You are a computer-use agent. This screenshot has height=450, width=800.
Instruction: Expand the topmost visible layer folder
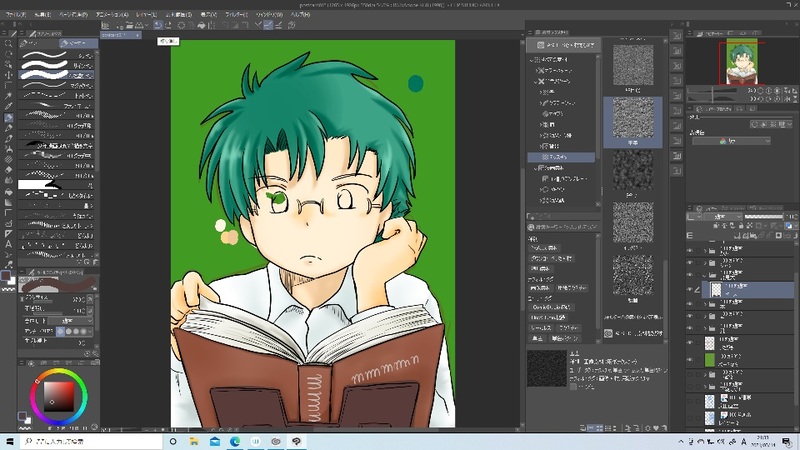point(706,251)
